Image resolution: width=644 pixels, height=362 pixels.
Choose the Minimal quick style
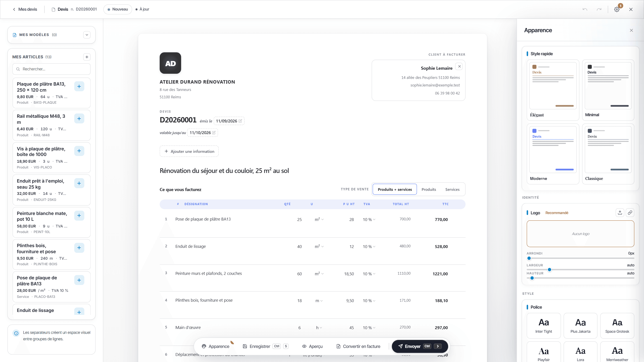608,90
